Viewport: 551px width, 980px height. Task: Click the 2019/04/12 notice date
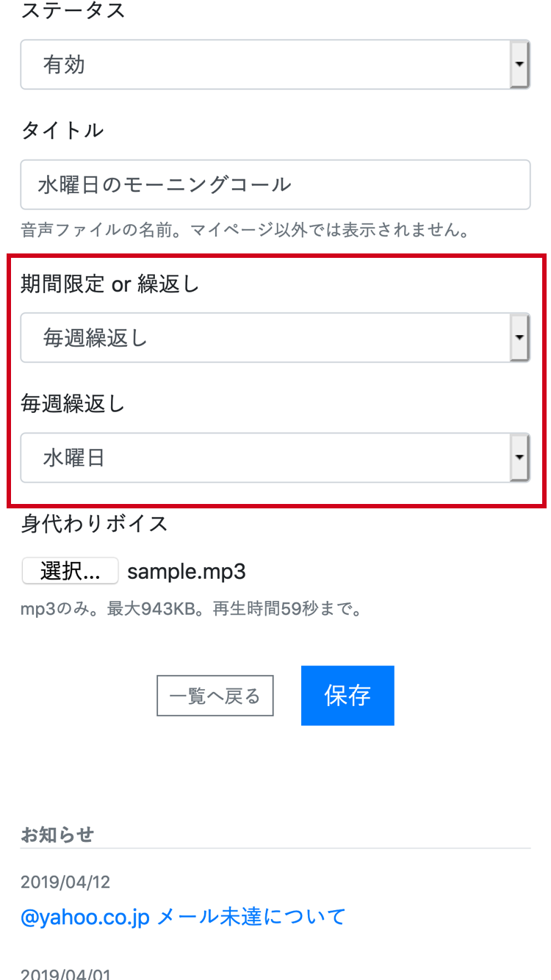pyautogui.click(x=65, y=882)
